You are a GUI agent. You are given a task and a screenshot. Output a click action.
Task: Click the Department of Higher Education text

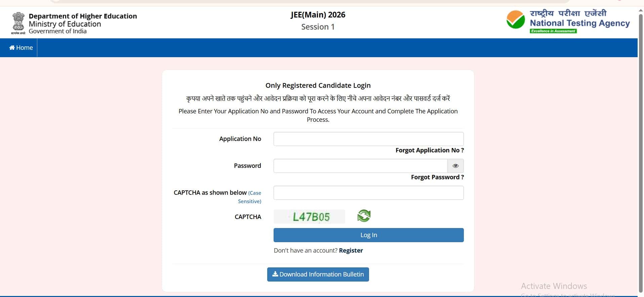[83, 16]
